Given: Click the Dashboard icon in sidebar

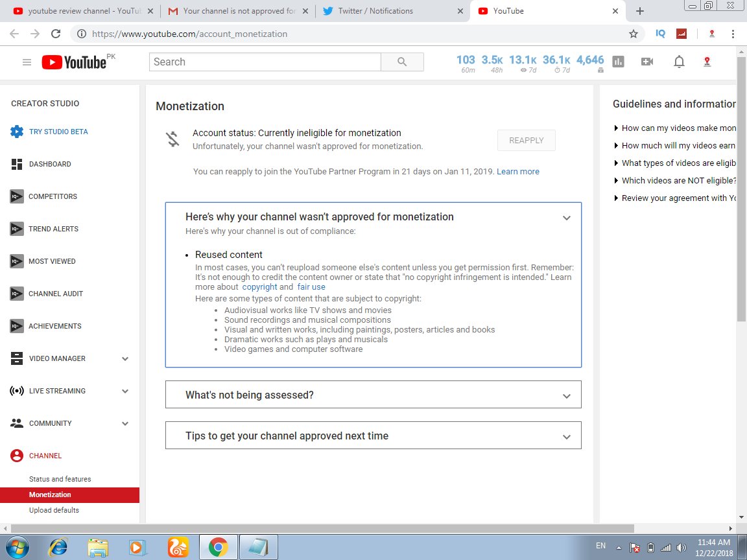Looking at the screenshot, I should click(17, 164).
